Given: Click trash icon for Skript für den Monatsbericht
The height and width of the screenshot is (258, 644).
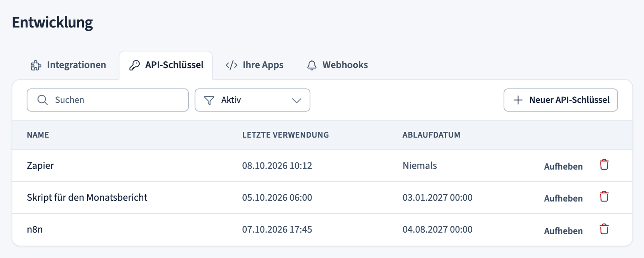Looking at the screenshot, I should tap(604, 197).
